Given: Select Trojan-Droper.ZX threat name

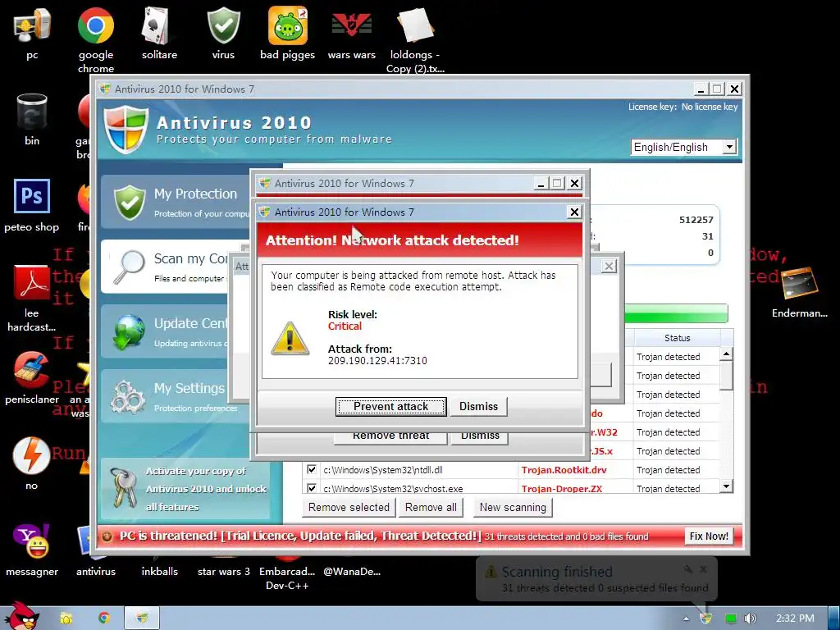Looking at the screenshot, I should pos(561,489).
